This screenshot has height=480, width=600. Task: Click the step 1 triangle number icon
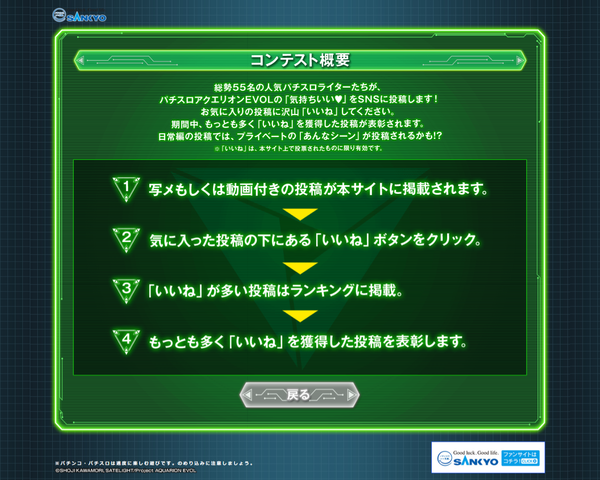pyautogui.click(x=126, y=189)
